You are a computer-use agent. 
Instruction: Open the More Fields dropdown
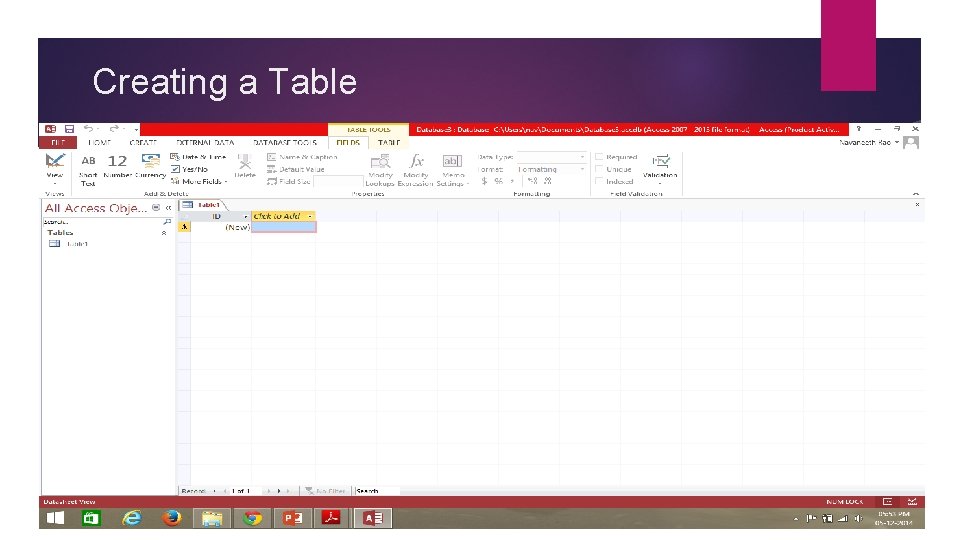[199, 181]
